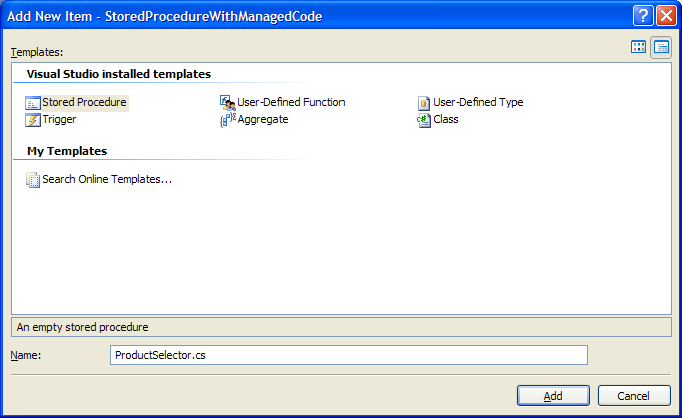682x418 pixels.
Task: Click the Stored Procedure template icon
Action: (33, 102)
